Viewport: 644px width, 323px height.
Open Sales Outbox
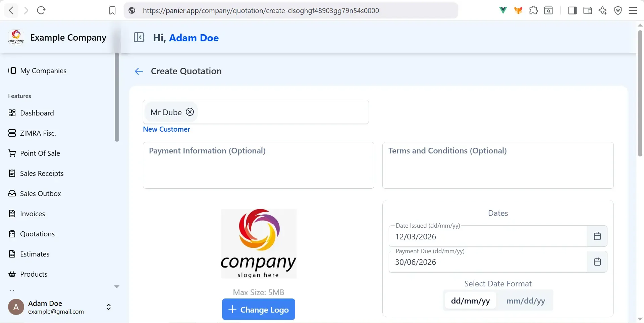[x=35, y=193]
